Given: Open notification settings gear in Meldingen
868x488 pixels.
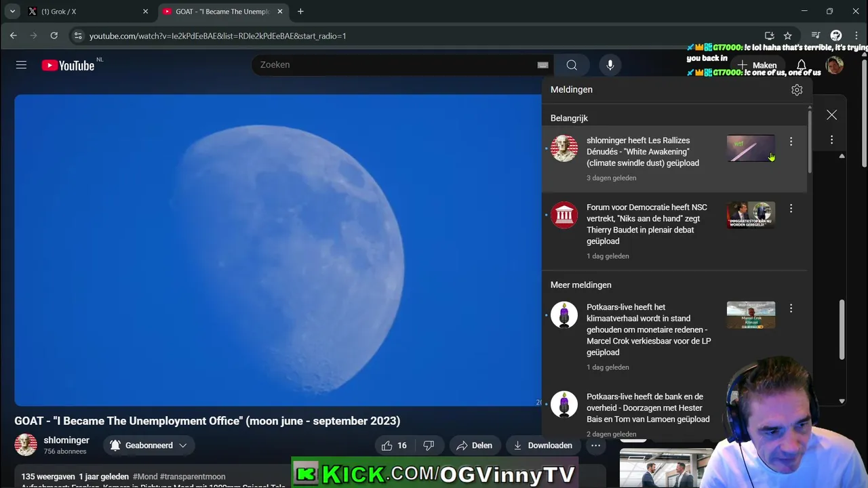Looking at the screenshot, I should coord(797,89).
